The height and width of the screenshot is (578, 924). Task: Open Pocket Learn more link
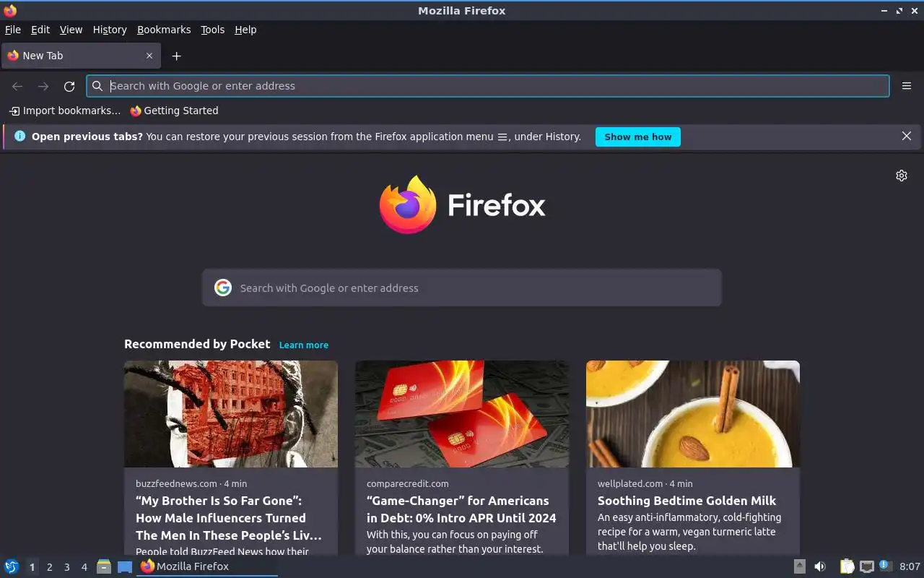pos(304,345)
